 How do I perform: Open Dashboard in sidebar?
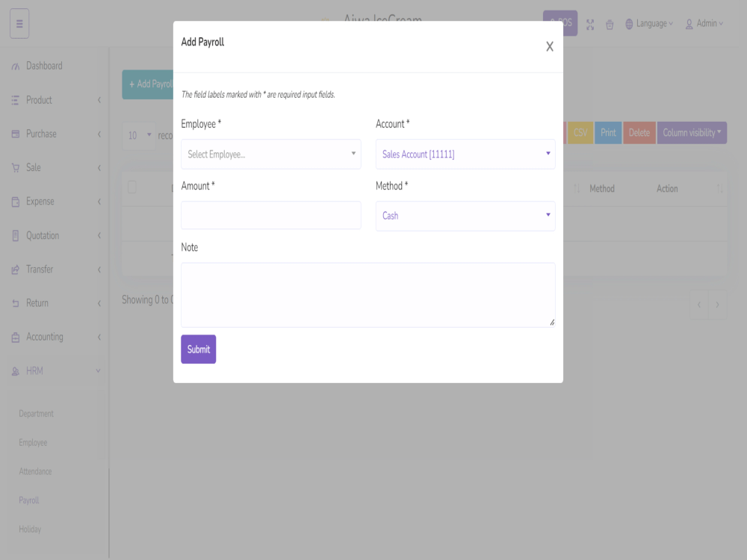click(44, 66)
